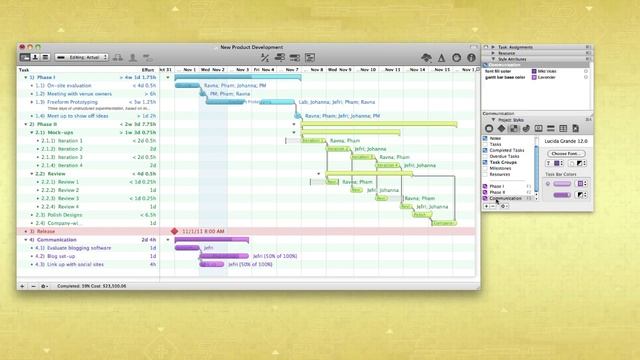This screenshot has width=640, height=360.
Task: Switch to Task view in toolbar
Action: pyautogui.click(x=25, y=58)
